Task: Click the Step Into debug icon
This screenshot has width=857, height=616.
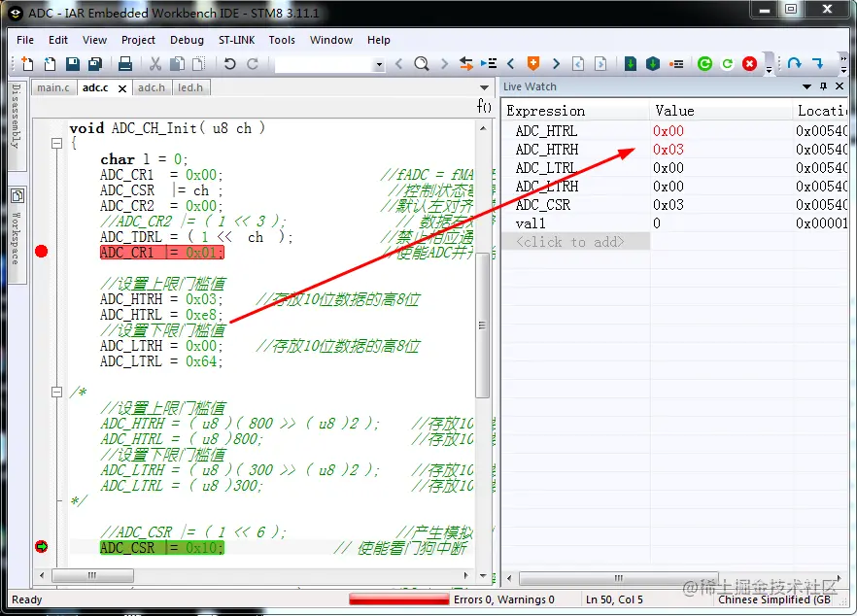Action: point(818,64)
